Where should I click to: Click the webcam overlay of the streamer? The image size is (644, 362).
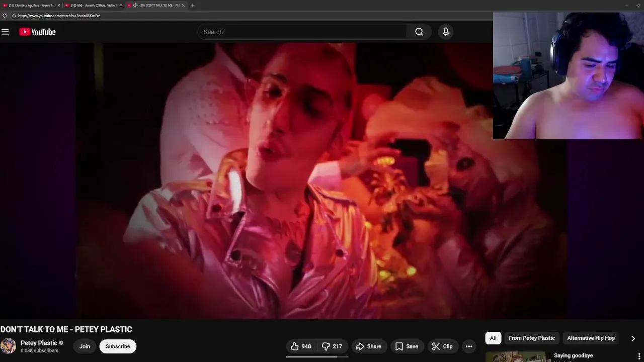point(568,75)
